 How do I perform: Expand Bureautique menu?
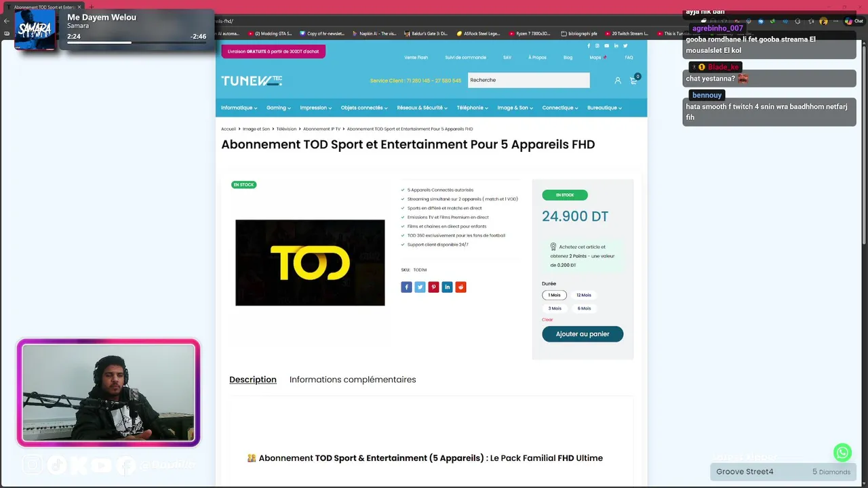click(x=604, y=108)
